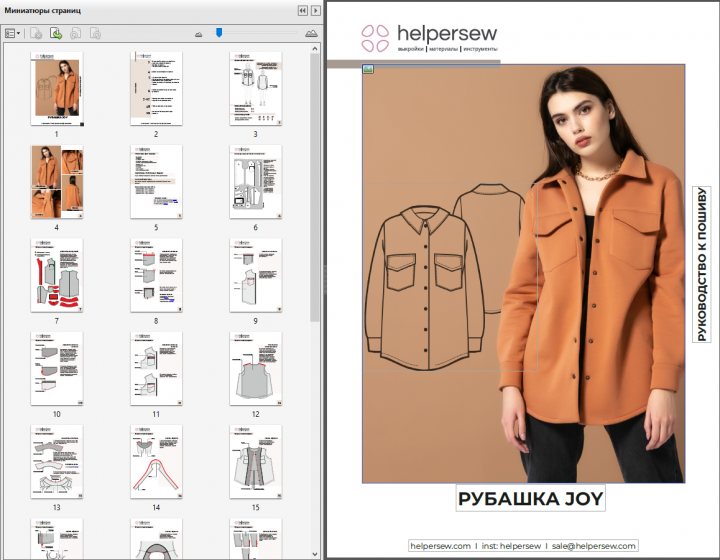Screen dimensions: 720x560
Task: Click the insert pages icon with green arrow
Action: click(56, 34)
